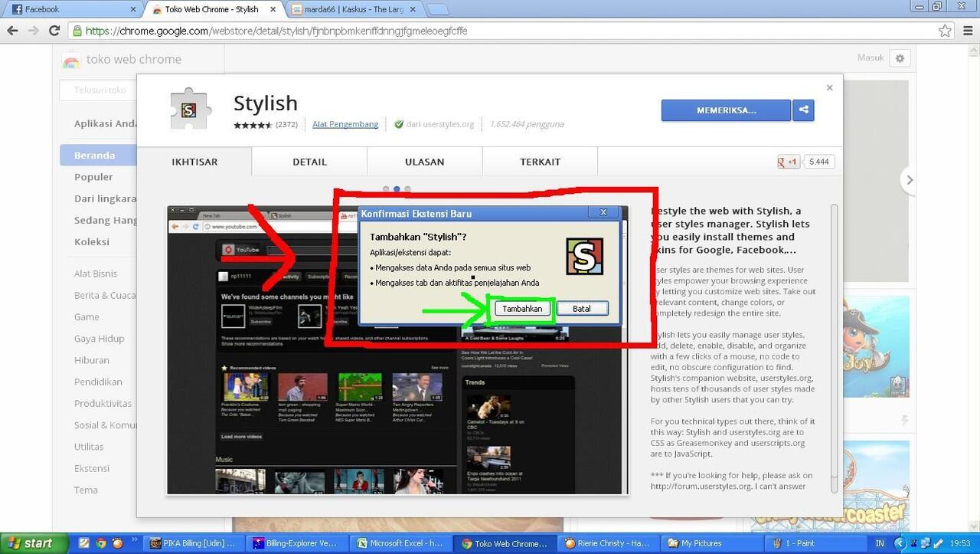The image size is (980, 554).
Task: Open the Utilitas category
Action: [89, 446]
